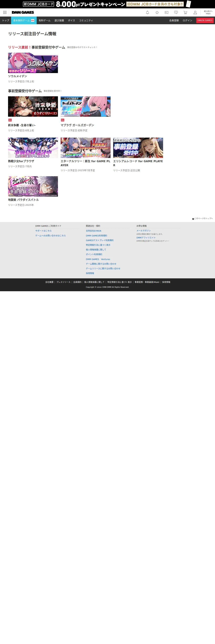Click このページのトップへ link
The width and height of the screenshot is (215, 644).
(203, 219)
